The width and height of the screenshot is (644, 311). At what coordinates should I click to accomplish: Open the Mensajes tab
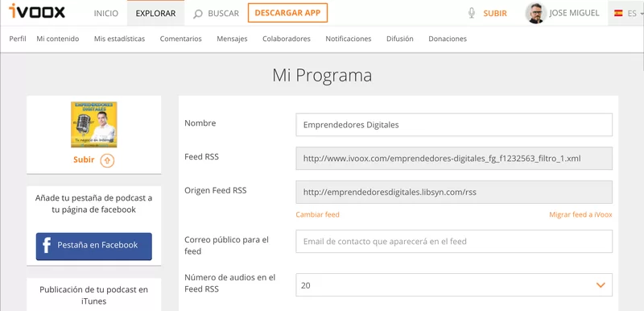(232, 39)
